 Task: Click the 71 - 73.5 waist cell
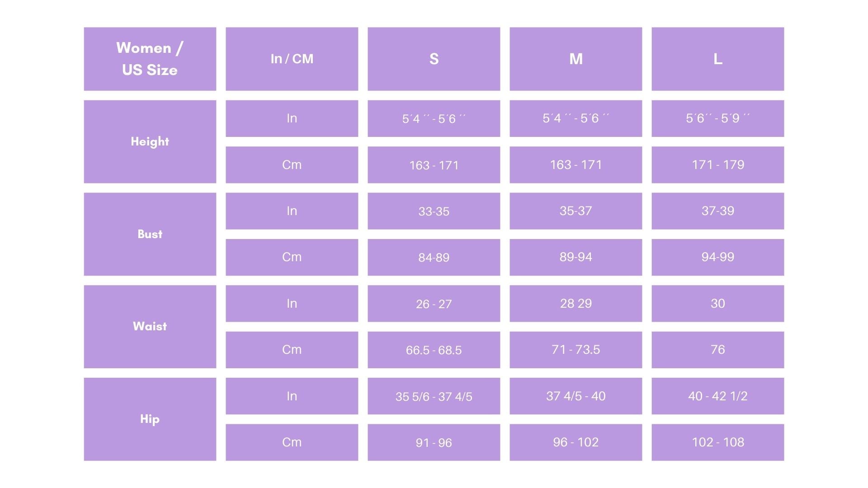(x=576, y=350)
